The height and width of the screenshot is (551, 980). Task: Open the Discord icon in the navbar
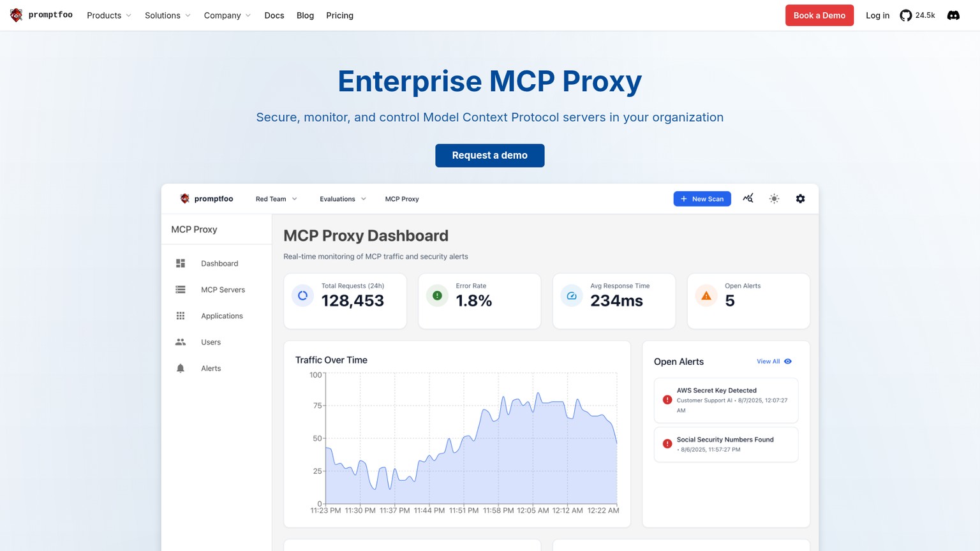[953, 15]
